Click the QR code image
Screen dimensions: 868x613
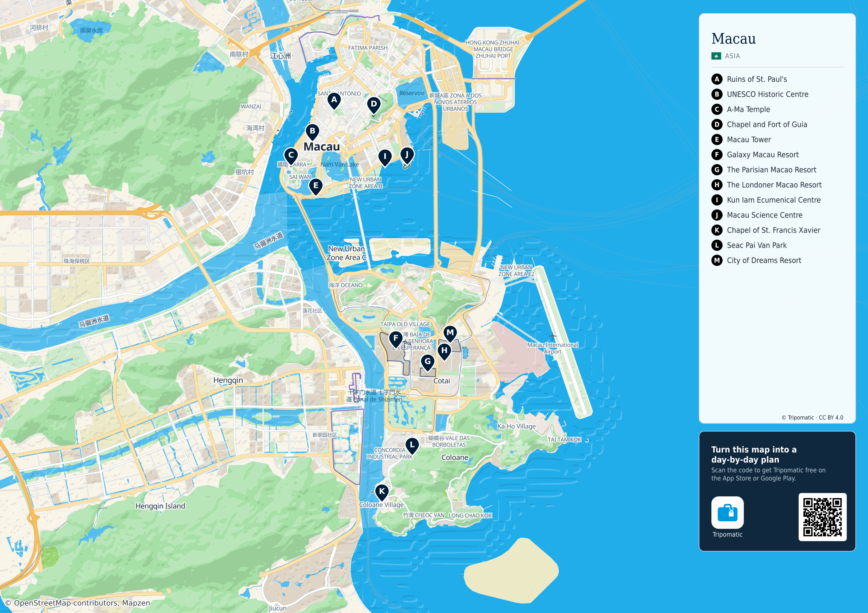(822, 517)
